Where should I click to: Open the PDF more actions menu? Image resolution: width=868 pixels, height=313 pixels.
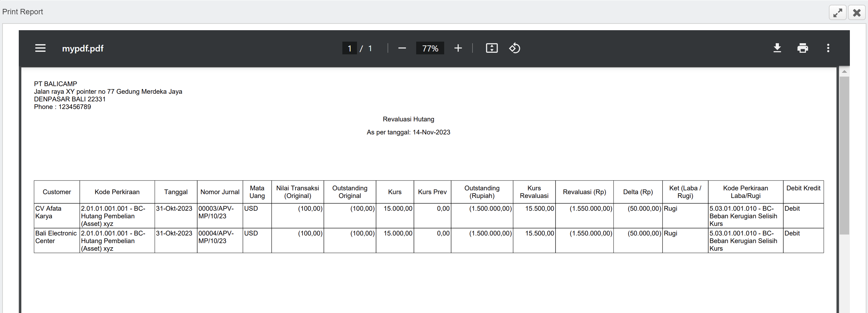pos(828,48)
